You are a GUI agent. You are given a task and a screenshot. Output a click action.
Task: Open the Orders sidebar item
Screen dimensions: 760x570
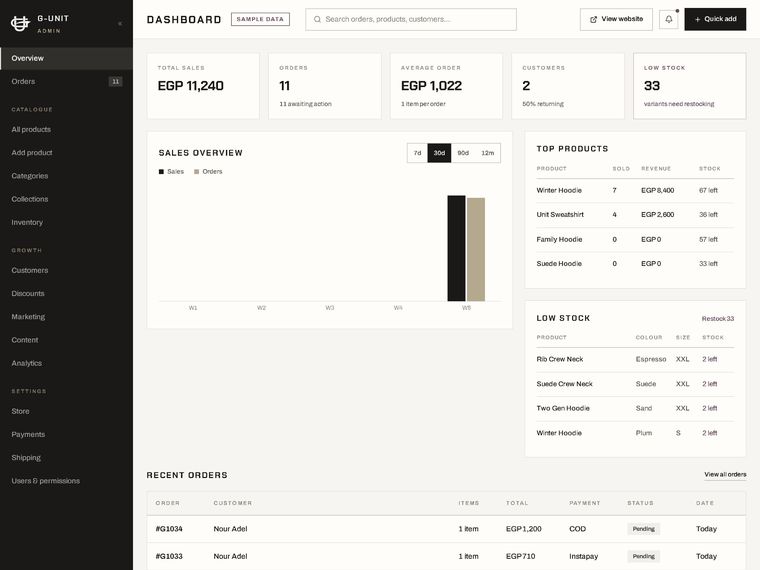66,81
